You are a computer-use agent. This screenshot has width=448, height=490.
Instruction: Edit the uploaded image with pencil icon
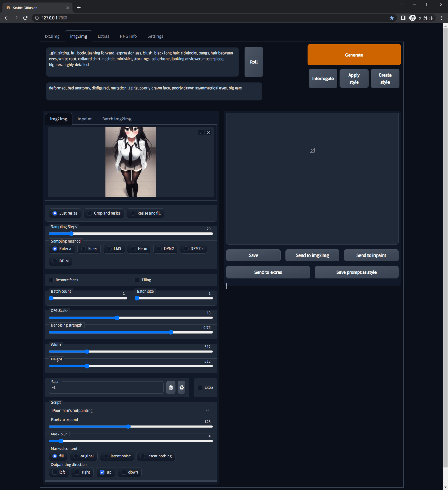(x=201, y=132)
